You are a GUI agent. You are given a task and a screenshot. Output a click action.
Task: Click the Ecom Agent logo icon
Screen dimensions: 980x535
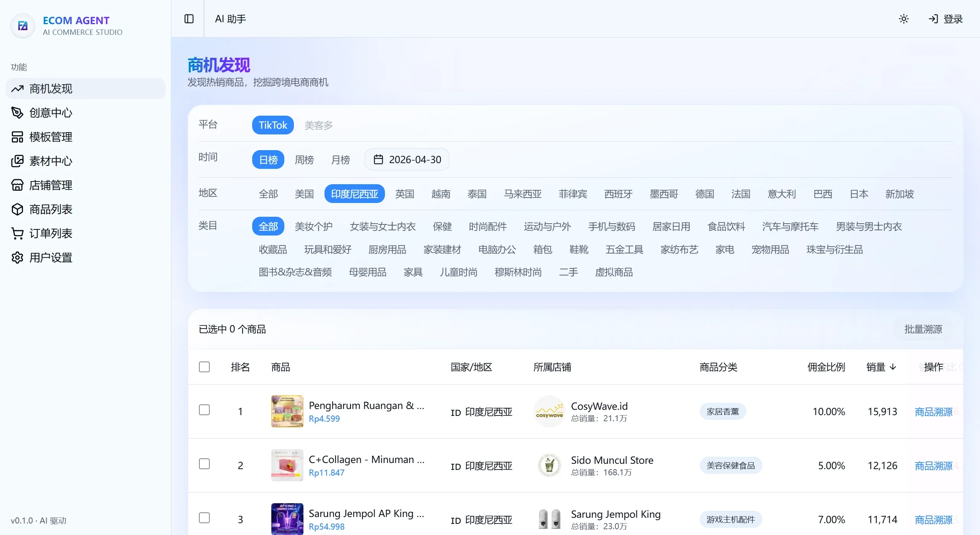(23, 26)
